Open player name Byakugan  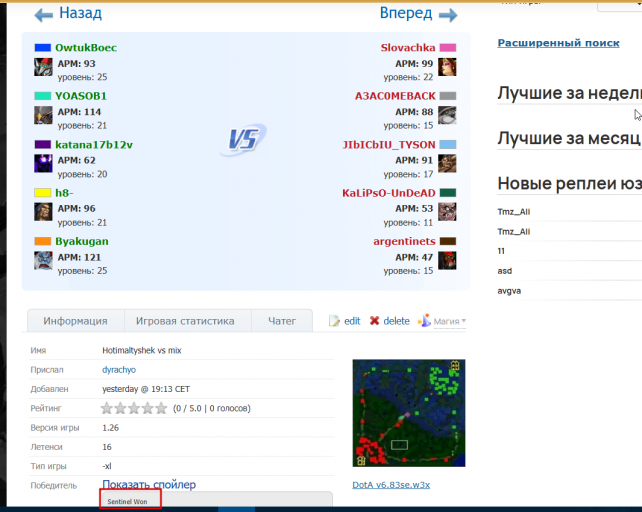[82, 241]
